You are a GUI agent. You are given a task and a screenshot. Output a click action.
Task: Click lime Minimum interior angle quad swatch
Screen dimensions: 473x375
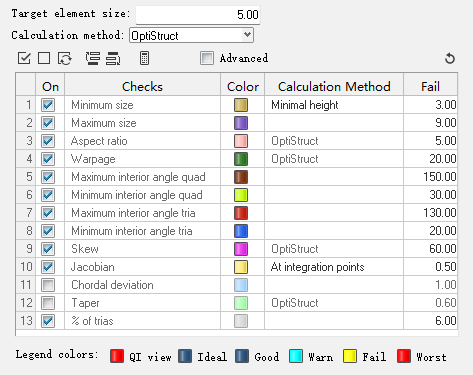point(241,195)
